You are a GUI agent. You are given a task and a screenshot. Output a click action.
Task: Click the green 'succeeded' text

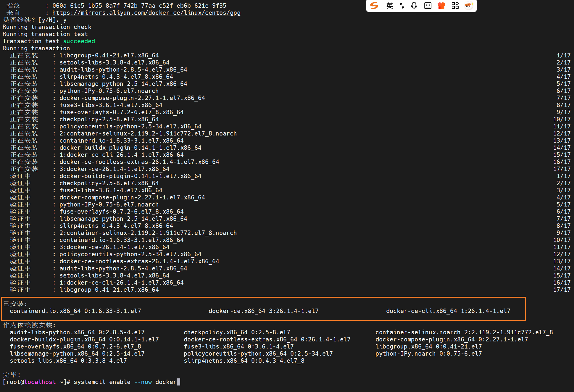(x=79, y=41)
